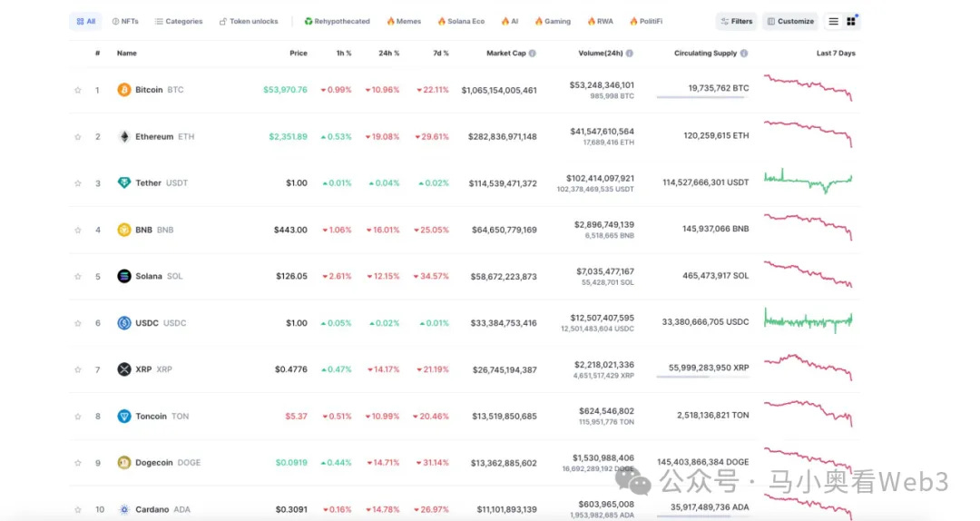Click the Dogecoin coin logo icon
This screenshot has width=980, height=521.
tap(123, 462)
